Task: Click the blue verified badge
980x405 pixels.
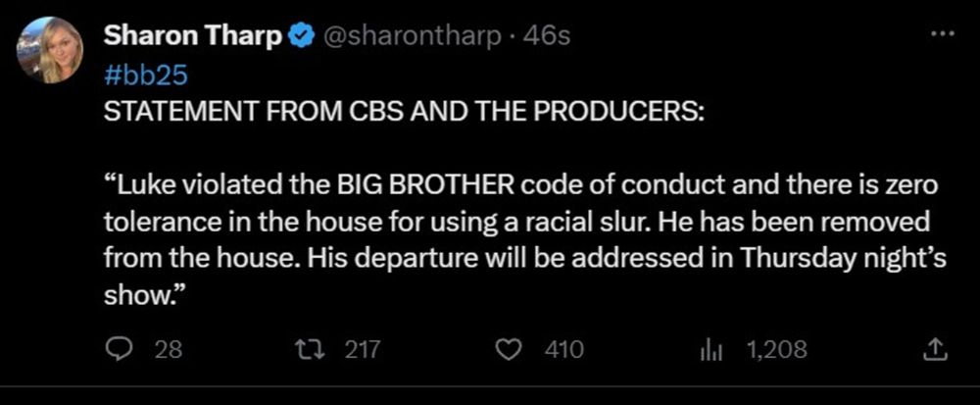Action: point(302,36)
